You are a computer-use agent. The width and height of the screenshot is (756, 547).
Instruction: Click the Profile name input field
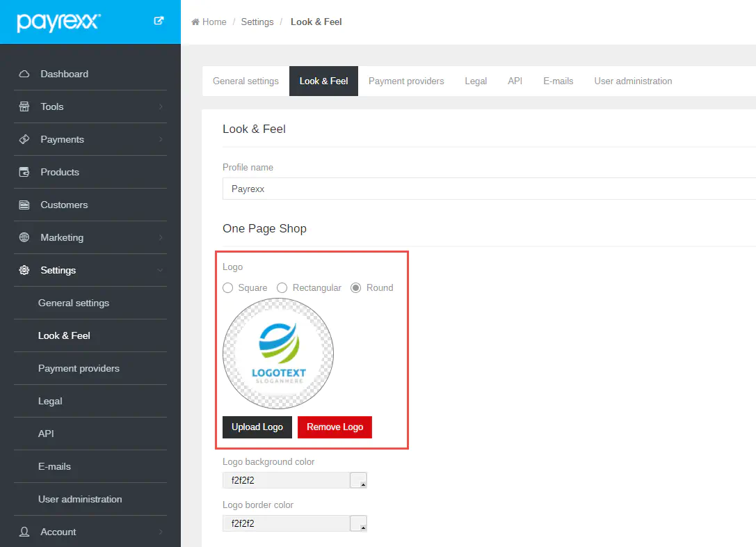pyautogui.click(x=487, y=189)
